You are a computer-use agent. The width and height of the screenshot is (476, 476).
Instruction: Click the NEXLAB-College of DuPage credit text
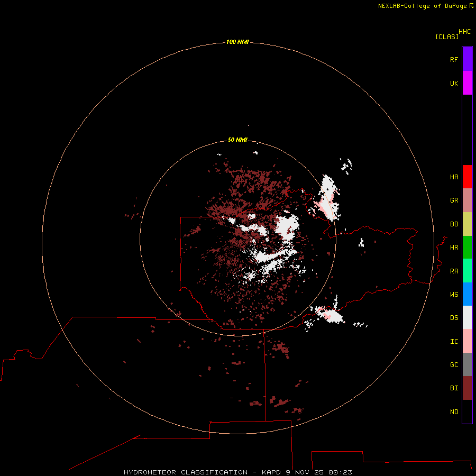(x=422, y=6)
